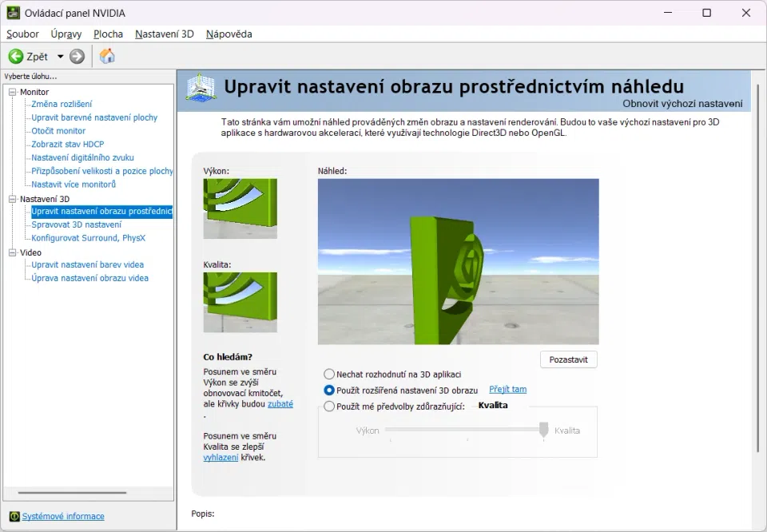767x532 pixels.
Task: Click the Kvalita preview thumbnail
Action: tap(240, 302)
